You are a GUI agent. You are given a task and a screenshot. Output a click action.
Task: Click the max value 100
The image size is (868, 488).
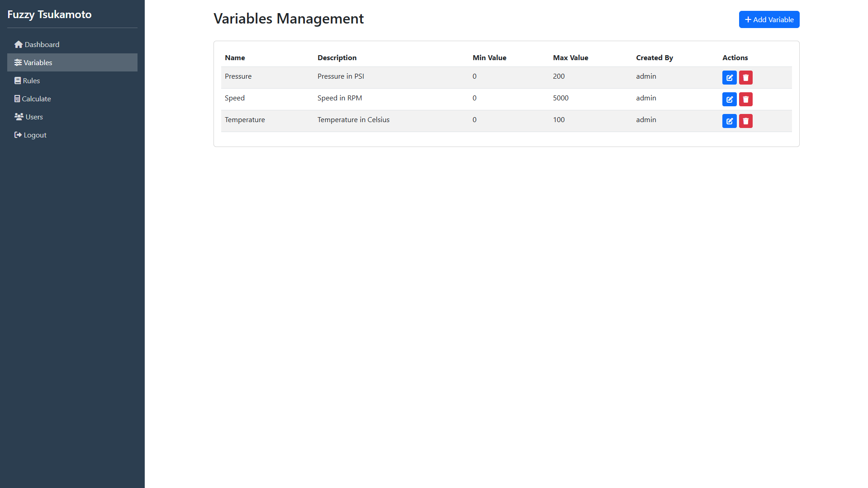point(559,120)
